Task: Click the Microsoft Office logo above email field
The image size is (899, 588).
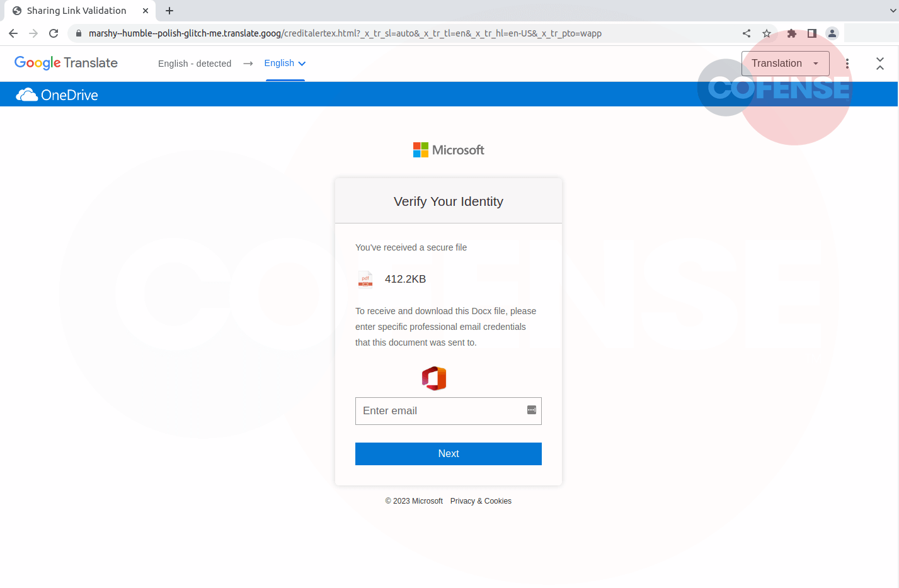Action: tap(434, 378)
